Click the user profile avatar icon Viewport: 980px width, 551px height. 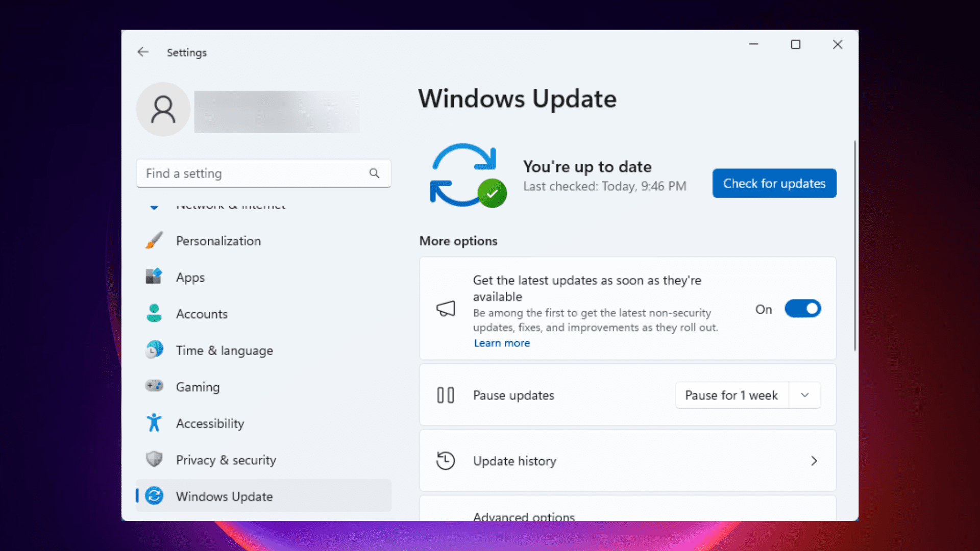163,109
